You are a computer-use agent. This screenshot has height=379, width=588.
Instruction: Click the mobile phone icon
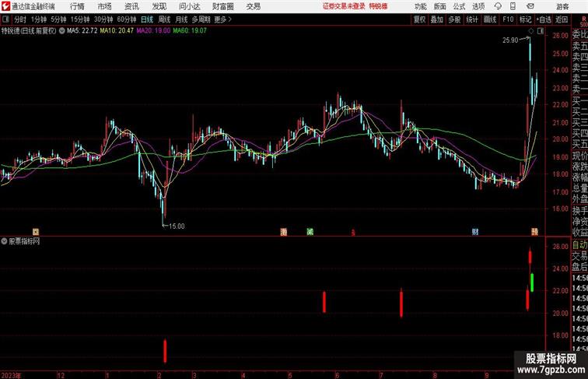513,6
